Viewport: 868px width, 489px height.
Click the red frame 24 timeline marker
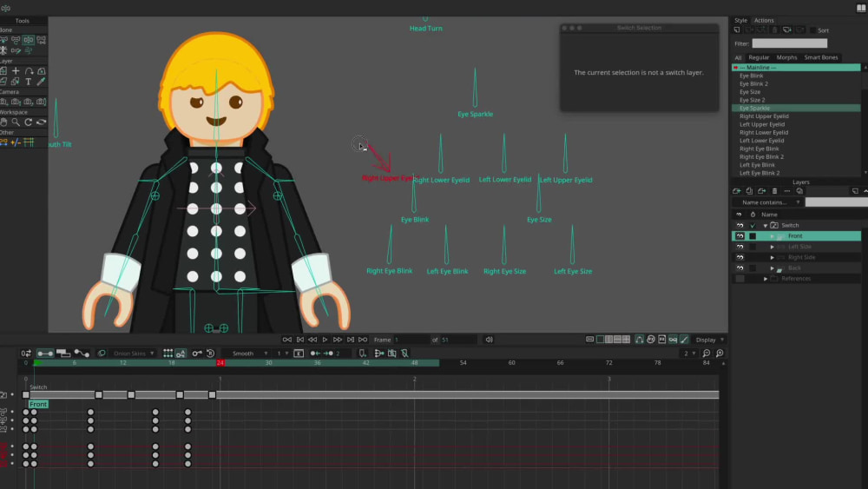tap(220, 363)
